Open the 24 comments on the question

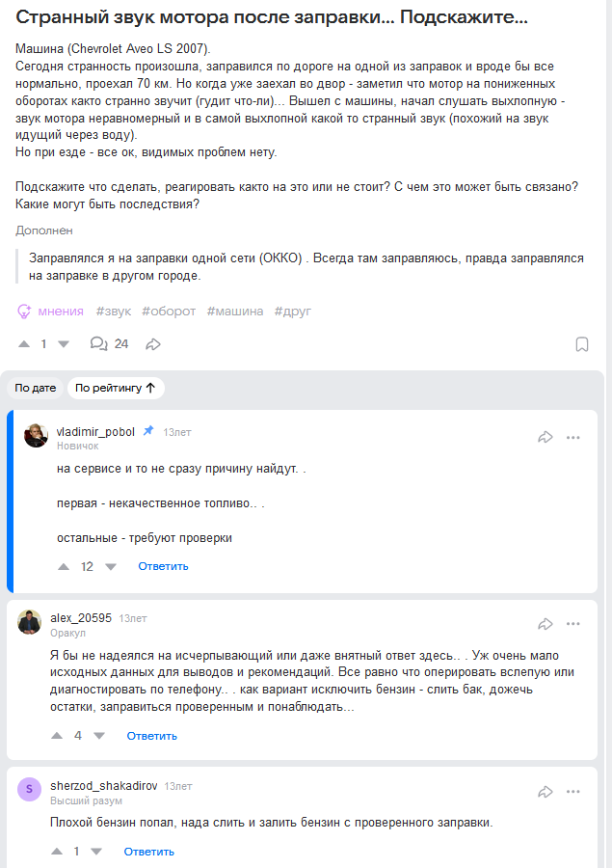pos(109,344)
